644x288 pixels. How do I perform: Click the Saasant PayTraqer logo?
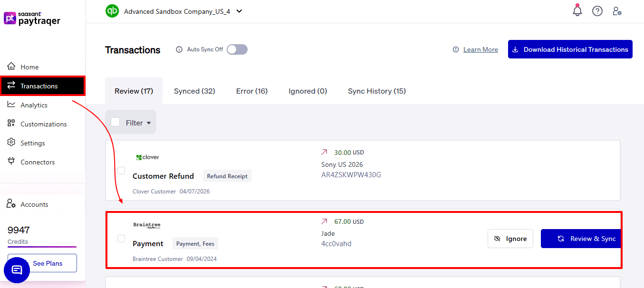tap(32, 19)
